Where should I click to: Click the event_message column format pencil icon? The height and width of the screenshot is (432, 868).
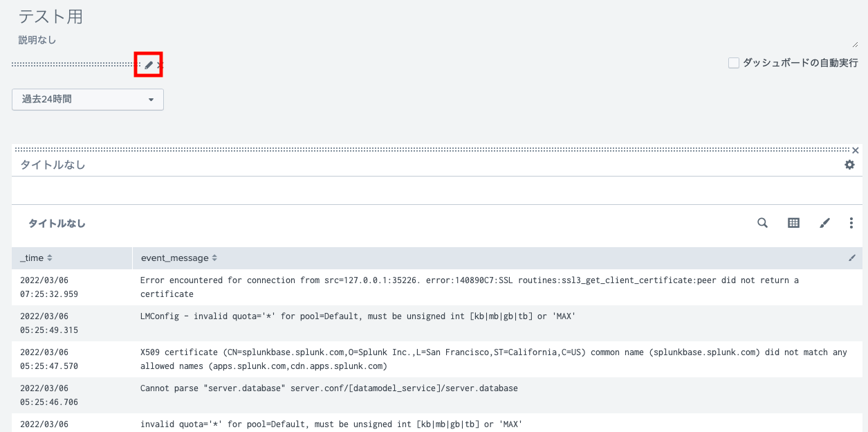(851, 258)
